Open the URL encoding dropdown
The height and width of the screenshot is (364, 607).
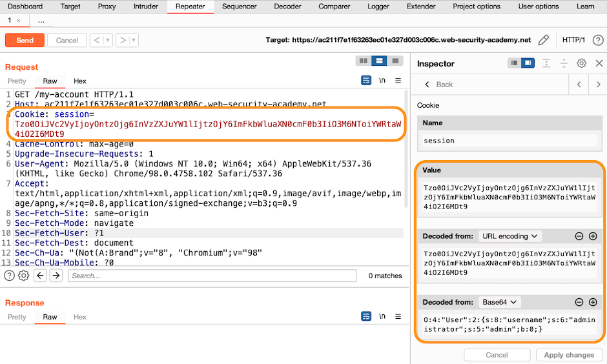(x=510, y=236)
